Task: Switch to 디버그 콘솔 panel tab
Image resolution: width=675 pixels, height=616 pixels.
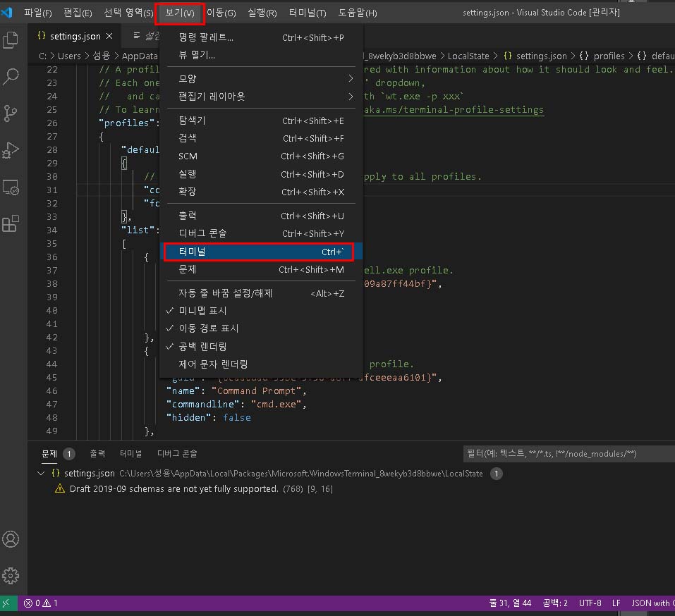Action: click(x=177, y=454)
